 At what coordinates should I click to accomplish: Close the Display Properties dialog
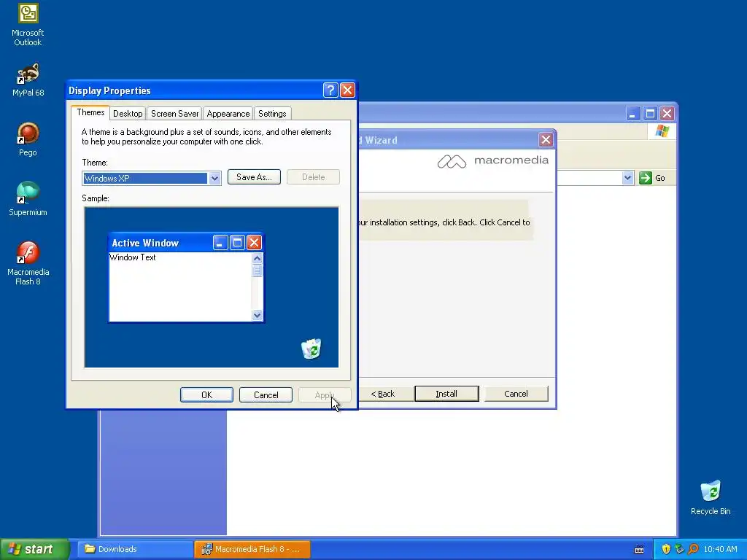coord(347,90)
